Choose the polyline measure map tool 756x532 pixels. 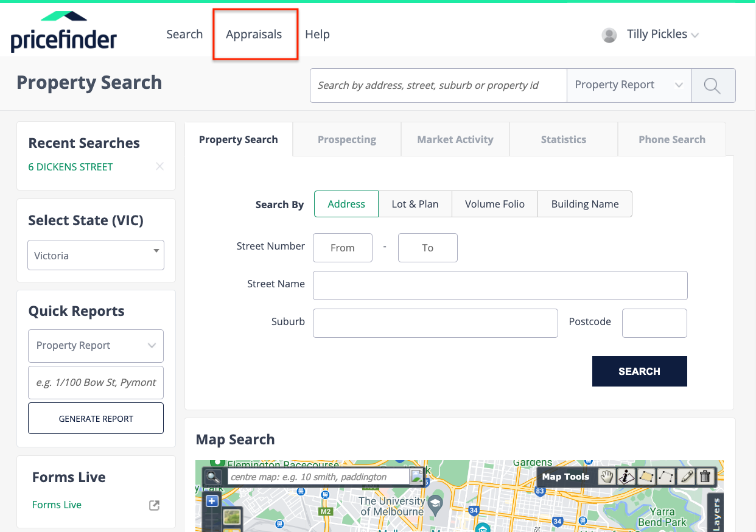[667, 477]
